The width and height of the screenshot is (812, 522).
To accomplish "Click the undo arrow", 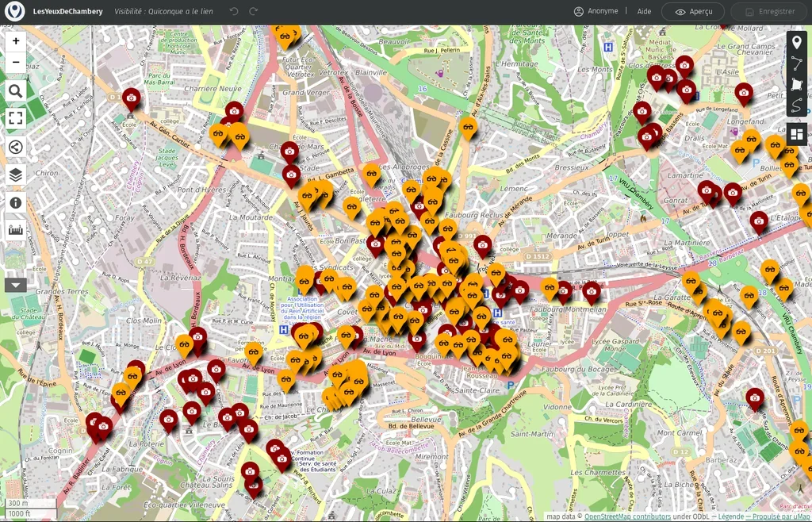I will click(233, 11).
